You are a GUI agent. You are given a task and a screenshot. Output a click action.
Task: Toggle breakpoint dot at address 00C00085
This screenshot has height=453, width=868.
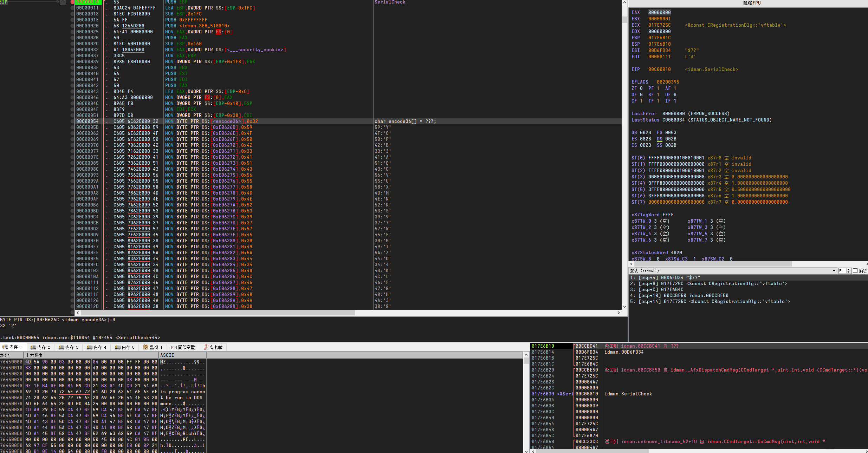72,163
